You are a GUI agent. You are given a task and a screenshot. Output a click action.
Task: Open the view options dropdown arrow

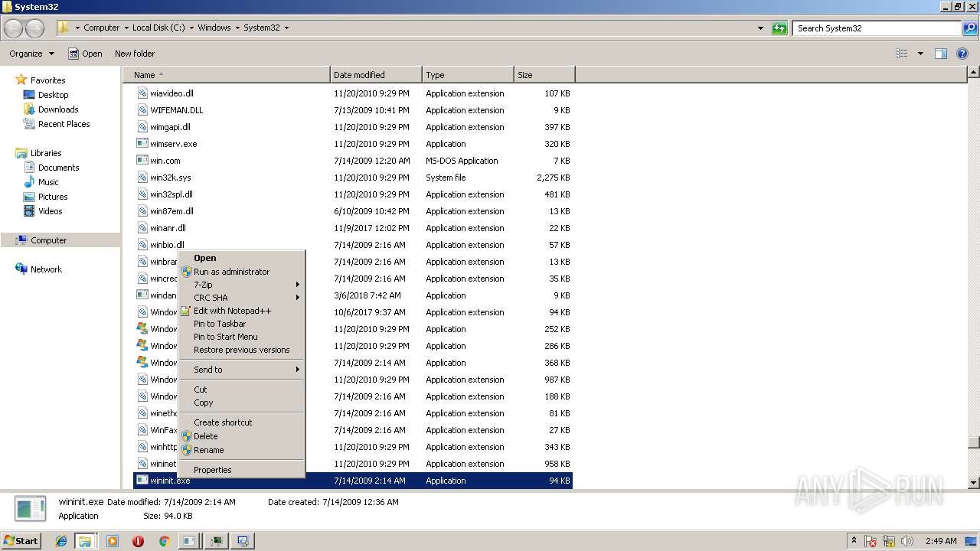coord(920,54)
